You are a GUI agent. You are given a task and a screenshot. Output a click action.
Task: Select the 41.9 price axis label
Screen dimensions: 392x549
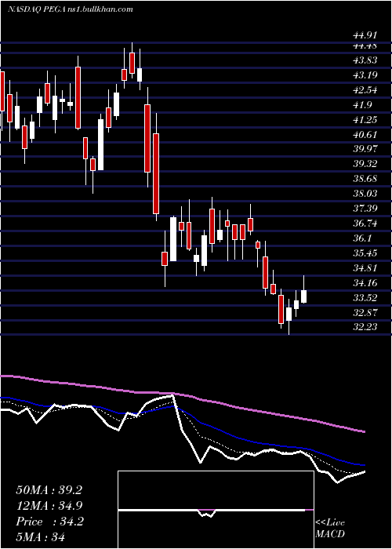tap(362, 104)
